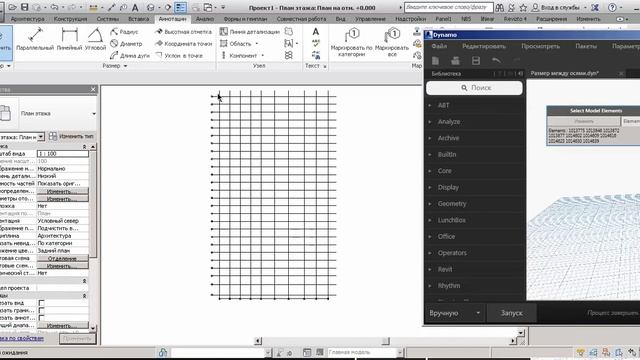Click the Поиск library search field in Dynamo
The width and height of the screenshot is (640, 360).
[x=474, y=88]
